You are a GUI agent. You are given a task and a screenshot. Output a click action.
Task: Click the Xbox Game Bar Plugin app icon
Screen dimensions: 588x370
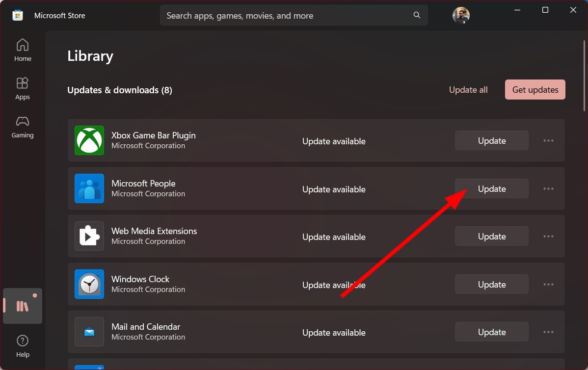[x=89, y=140]
